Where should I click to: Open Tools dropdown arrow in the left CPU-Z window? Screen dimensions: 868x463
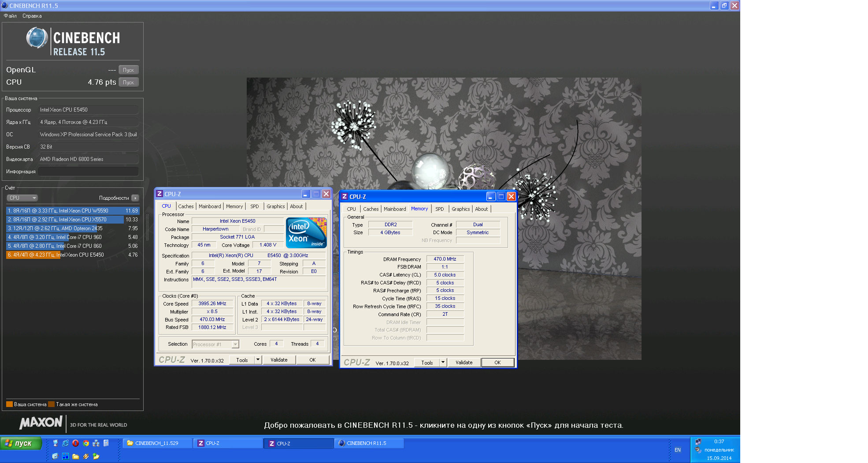click(x=258, y=360)
